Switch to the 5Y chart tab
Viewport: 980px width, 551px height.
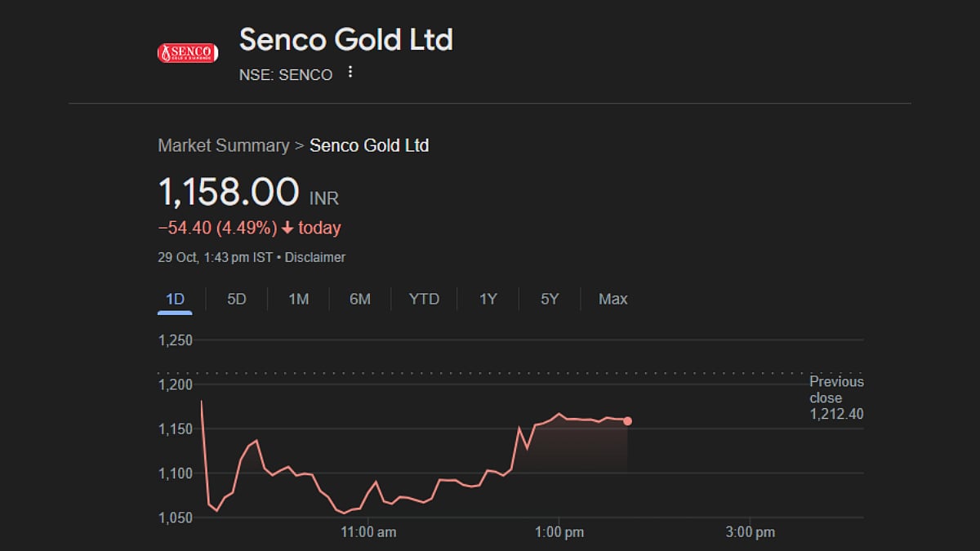click(550, 299)
